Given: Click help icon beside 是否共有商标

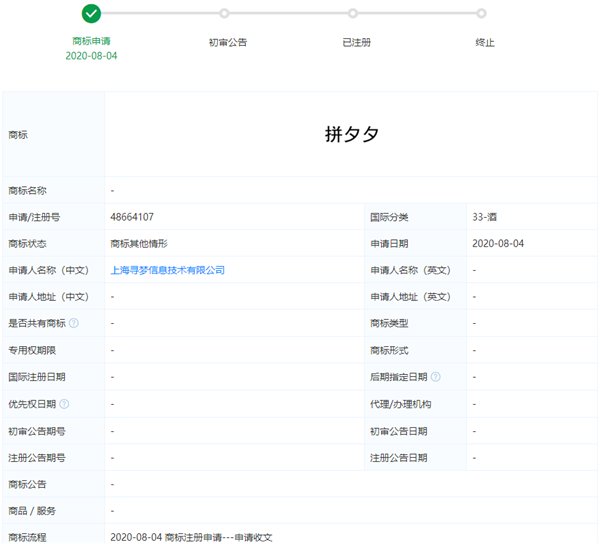Looking at the screenshot, I should 74,323.
